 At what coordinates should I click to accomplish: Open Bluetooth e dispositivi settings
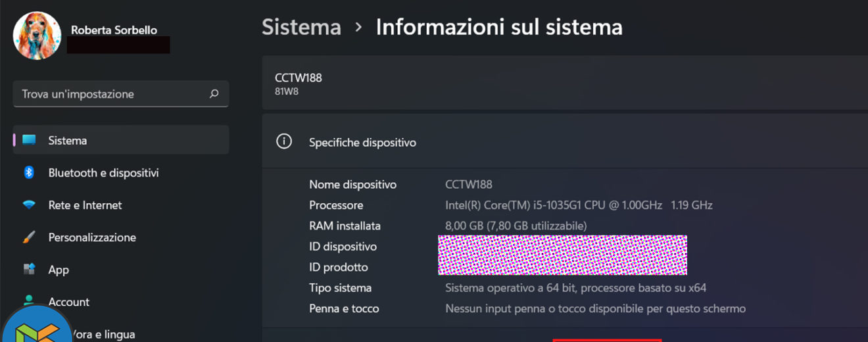point(103,173)
